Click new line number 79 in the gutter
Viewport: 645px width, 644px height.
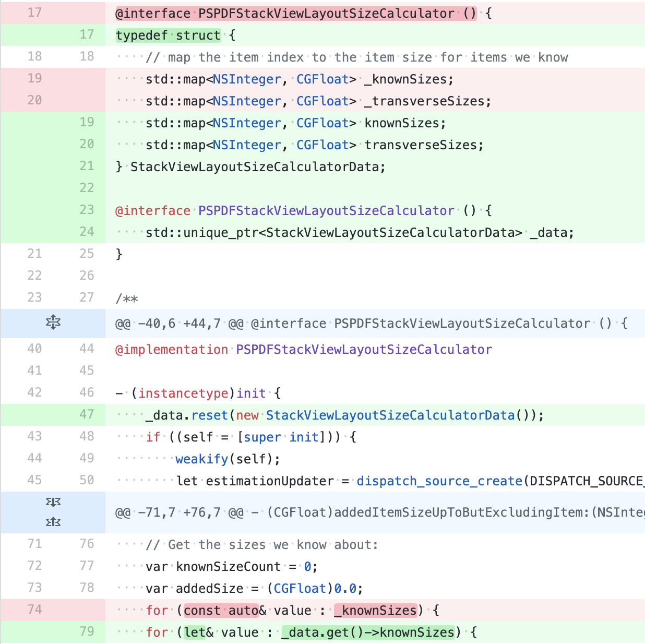tap(86, 631)
